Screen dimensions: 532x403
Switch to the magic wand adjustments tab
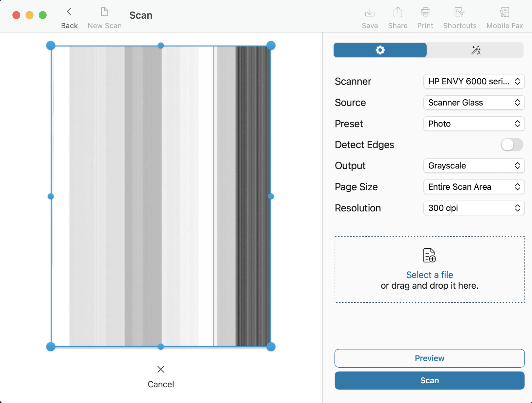pyautogui.click(x=476, y=50)
